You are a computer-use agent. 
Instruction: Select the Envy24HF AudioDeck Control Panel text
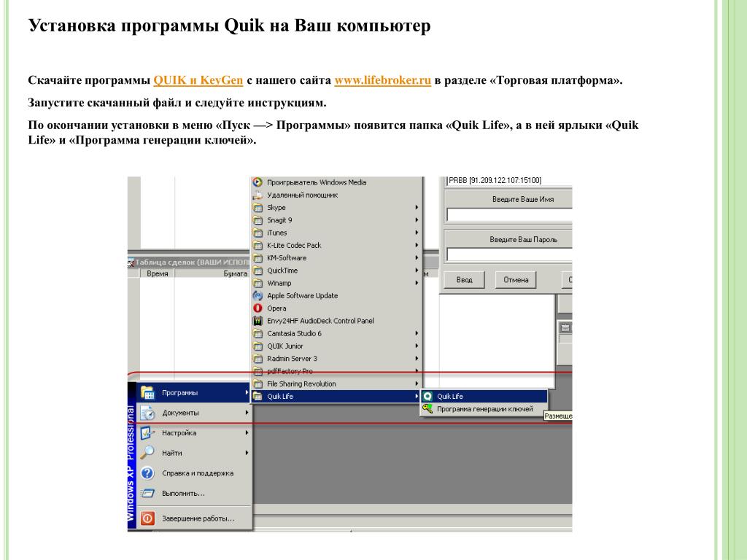(x=321, y=321)
